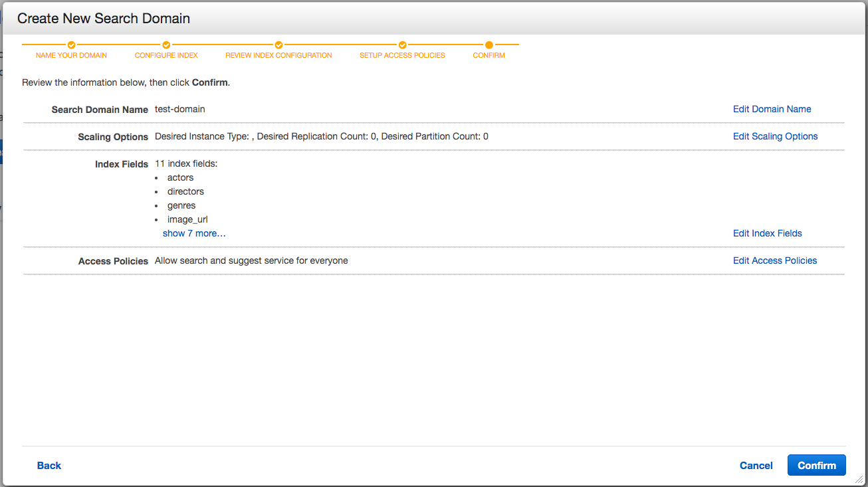Expand the list with 'show 7 more…'
This screenshot has width=868, height=487.
coord(194,233)
